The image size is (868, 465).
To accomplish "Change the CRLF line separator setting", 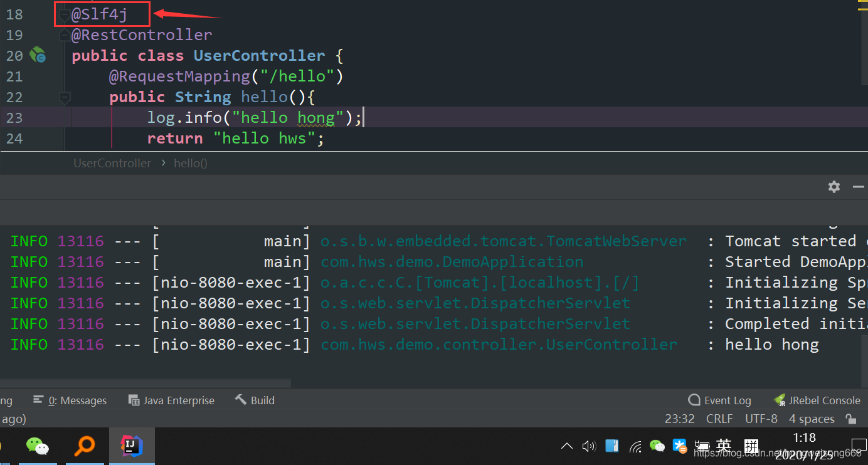I will coord(719,419).
